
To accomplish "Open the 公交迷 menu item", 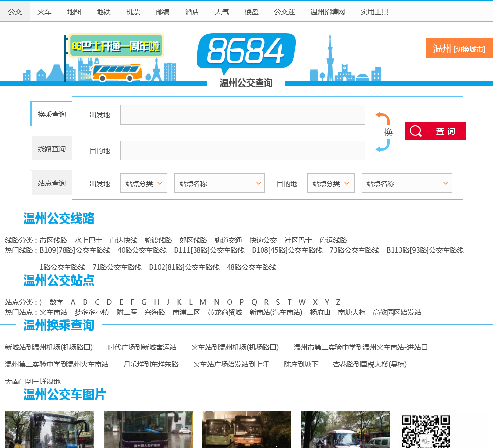I will point(284,12).
